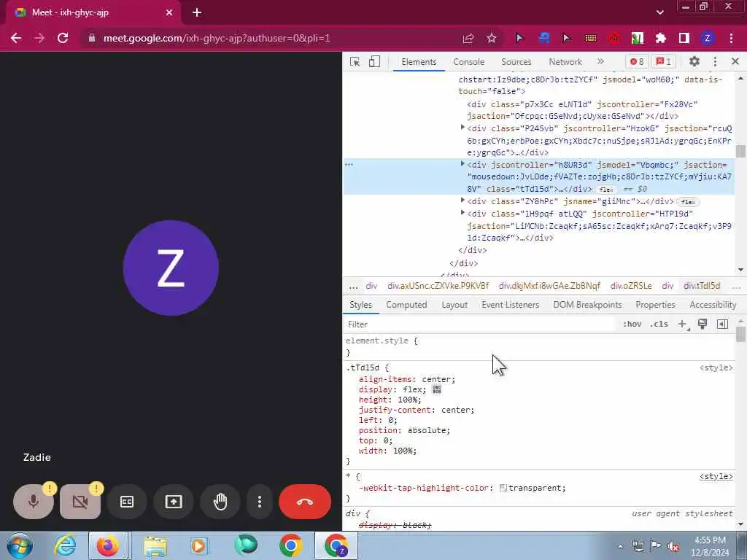Open Meet's more options three-dot menu
Viewport: 747px width, 560px height.
(259, 502)
